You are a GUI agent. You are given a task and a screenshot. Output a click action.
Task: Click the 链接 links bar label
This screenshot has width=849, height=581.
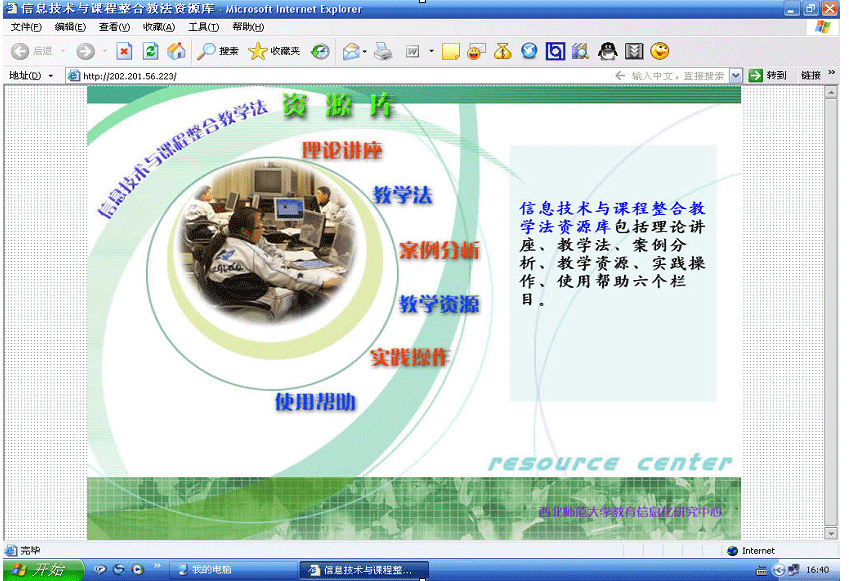(x=811, y=76)
